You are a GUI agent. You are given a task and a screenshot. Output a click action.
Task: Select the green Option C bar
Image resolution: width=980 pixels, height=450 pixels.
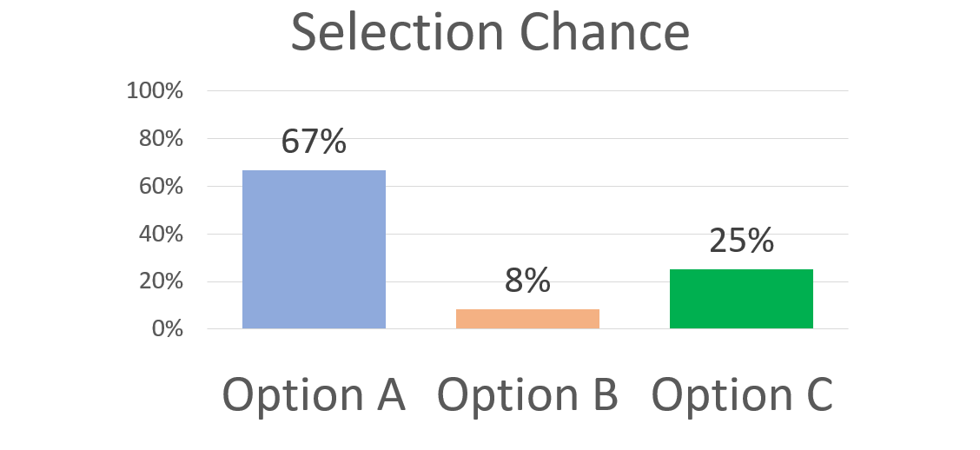741,299
